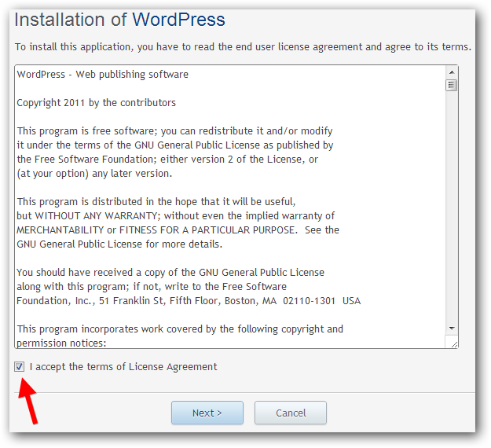Uncheck the accept License Agreement checkbox
The height and width of the screenshot is (448, 491).
pos(19,366)
